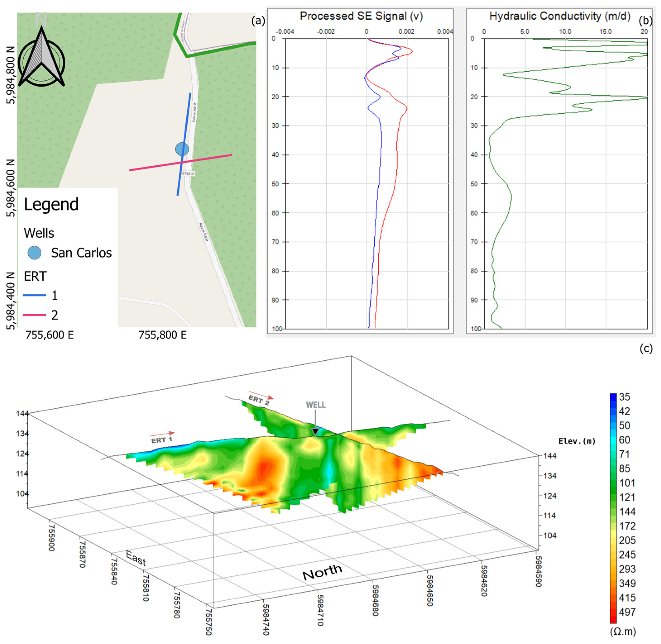661x644 pixels.
Task: Click the 'Wells' legend label
Action: pos(39,233)
